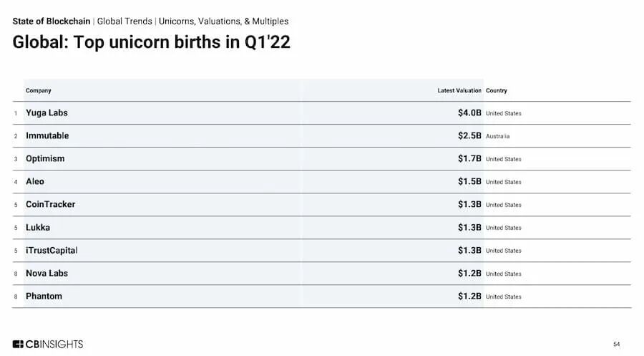Viewport: 644px width, 356px height.
Task: Click the title 'Top unicorn births in Q1'22'
Action: click(151, 42)
